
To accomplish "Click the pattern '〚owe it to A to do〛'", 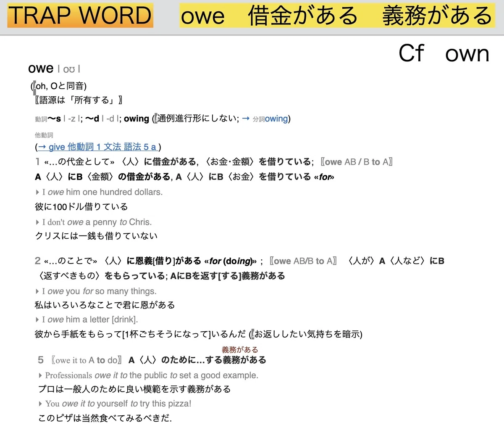I will pos(87,360).
